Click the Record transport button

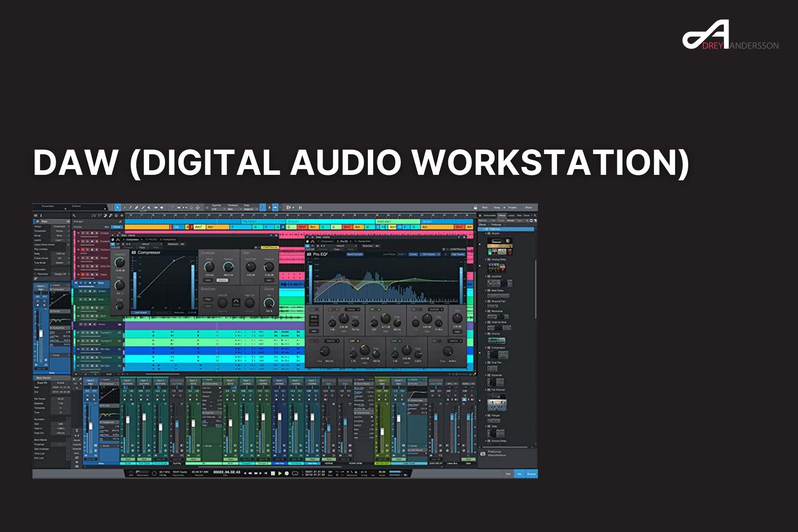coord(287,473)
